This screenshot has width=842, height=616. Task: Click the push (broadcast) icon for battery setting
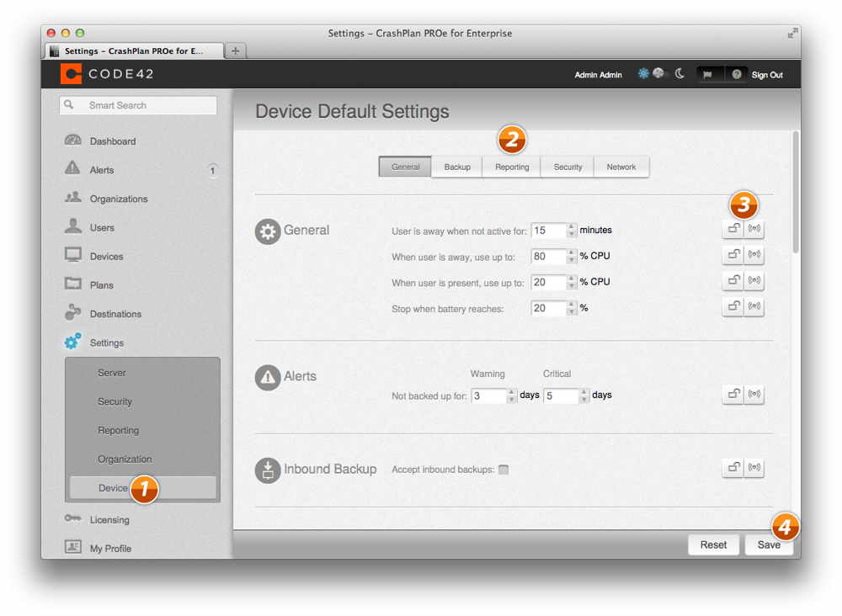754,307
